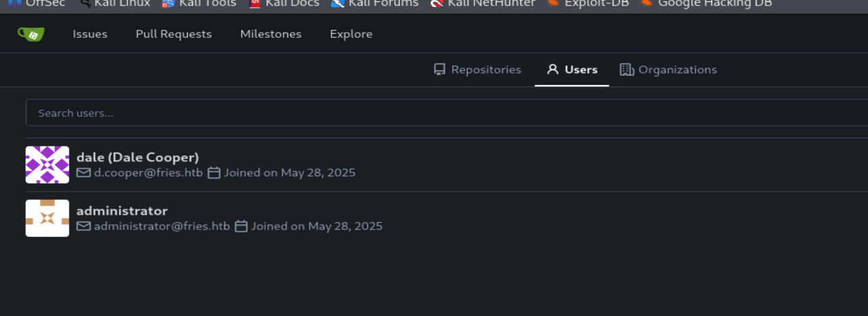The width and height of the screenshot is (868, 316).
Task: Click the Users tab person icon
Action: [x=553, y=70]
